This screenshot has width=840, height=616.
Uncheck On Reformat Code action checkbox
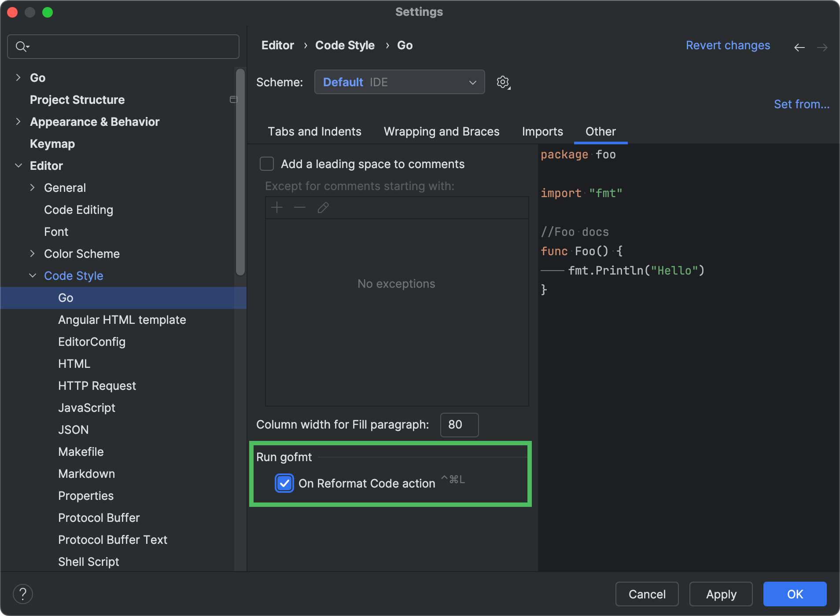tap(284, 483)
